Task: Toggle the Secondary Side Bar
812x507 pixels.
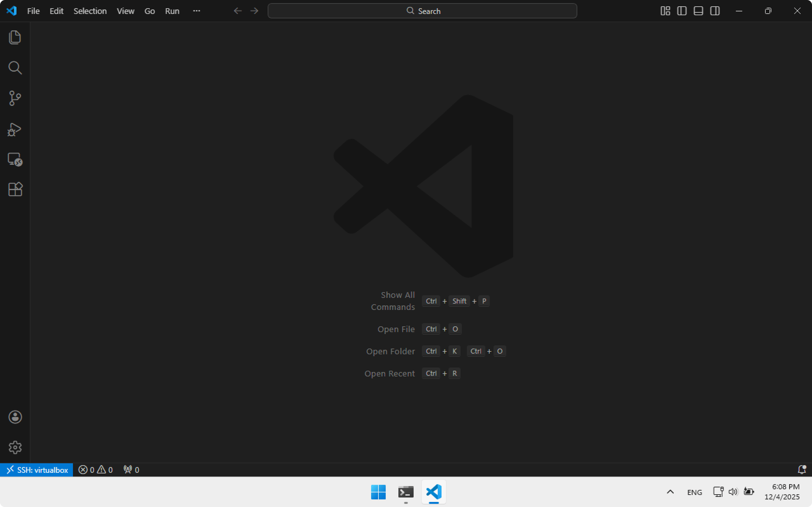Action: [715, 11]
